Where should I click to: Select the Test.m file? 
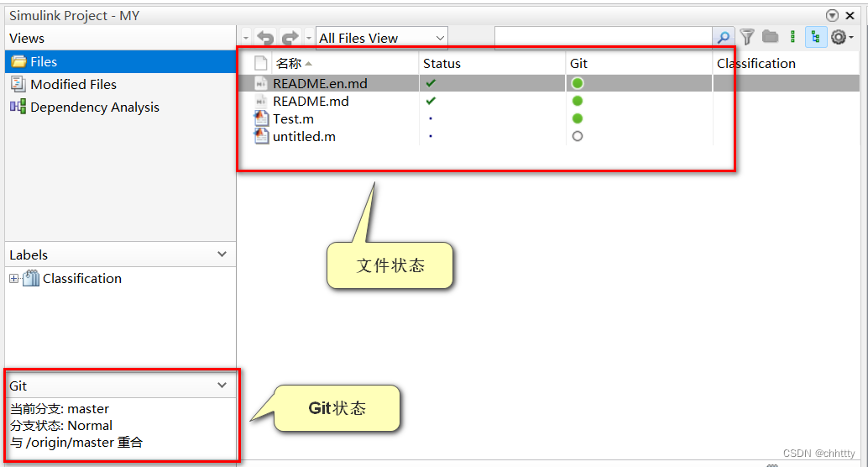294,119
